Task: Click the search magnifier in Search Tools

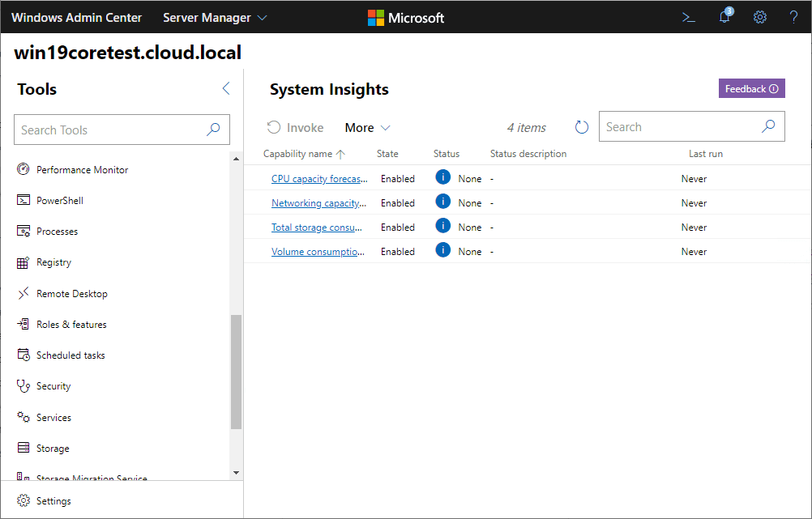Action: (x=213, y=130)
